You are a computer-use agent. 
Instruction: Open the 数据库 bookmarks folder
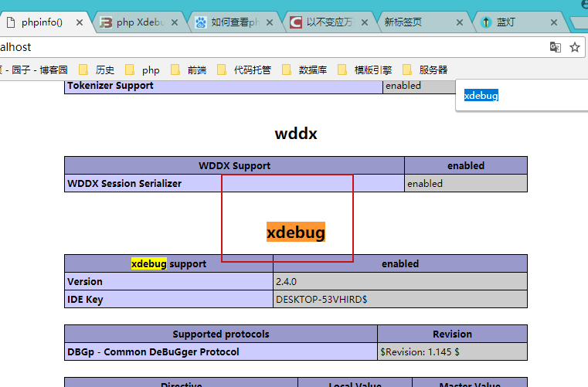[x=304, y=70]
